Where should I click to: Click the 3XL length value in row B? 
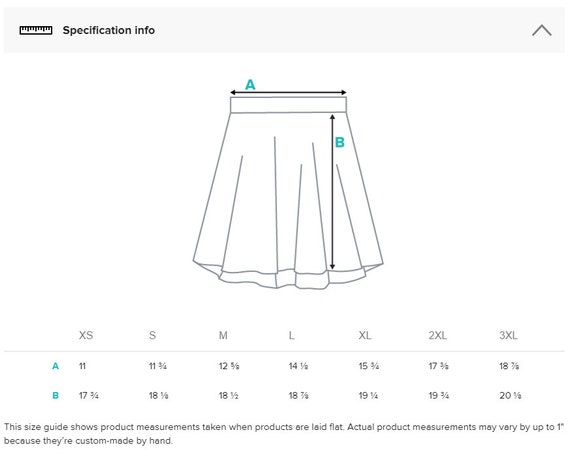[x=510, y=395]
